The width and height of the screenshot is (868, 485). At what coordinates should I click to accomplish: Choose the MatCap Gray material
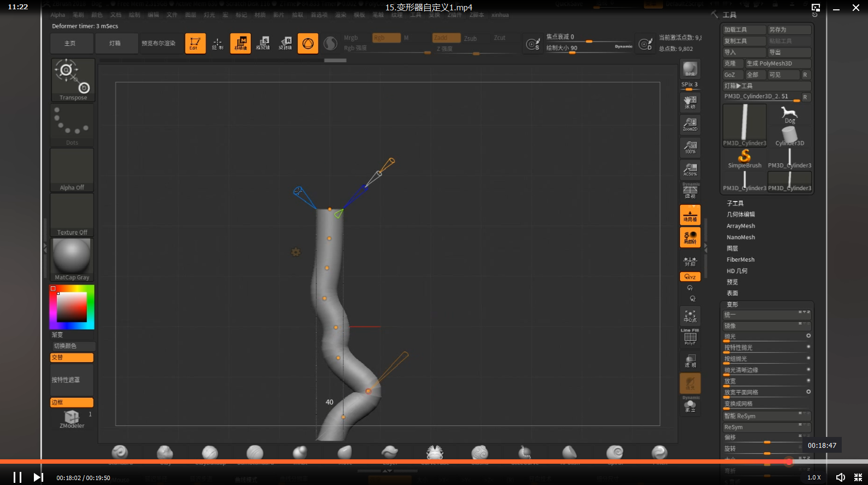pyautogui.click(x=72, y=259)
